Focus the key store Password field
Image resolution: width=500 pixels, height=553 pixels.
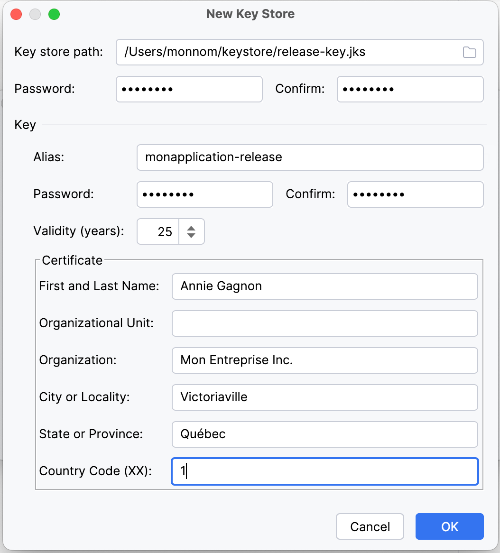pos(189,89)
